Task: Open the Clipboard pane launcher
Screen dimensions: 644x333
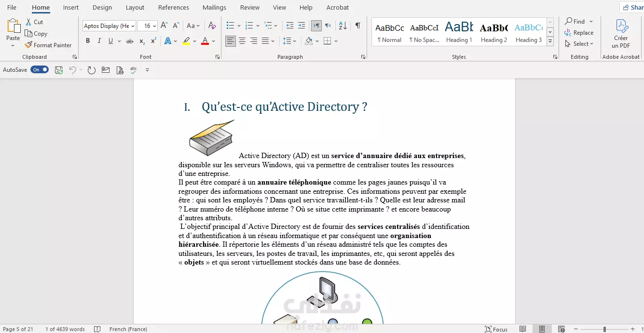Action: point(75,57)
